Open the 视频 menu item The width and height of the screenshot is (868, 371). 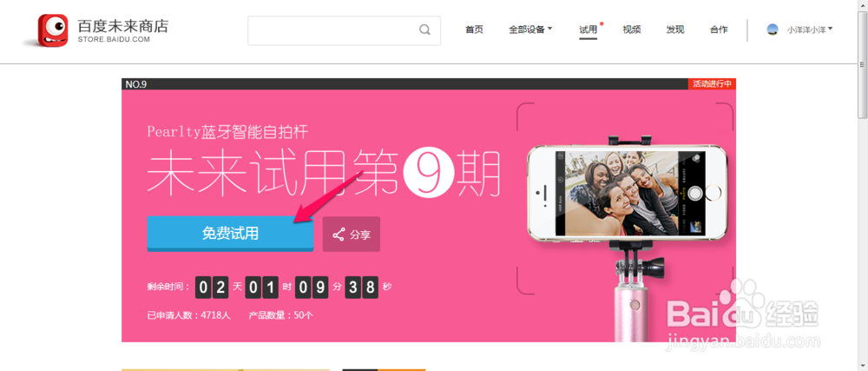click(x=632, y=30)
